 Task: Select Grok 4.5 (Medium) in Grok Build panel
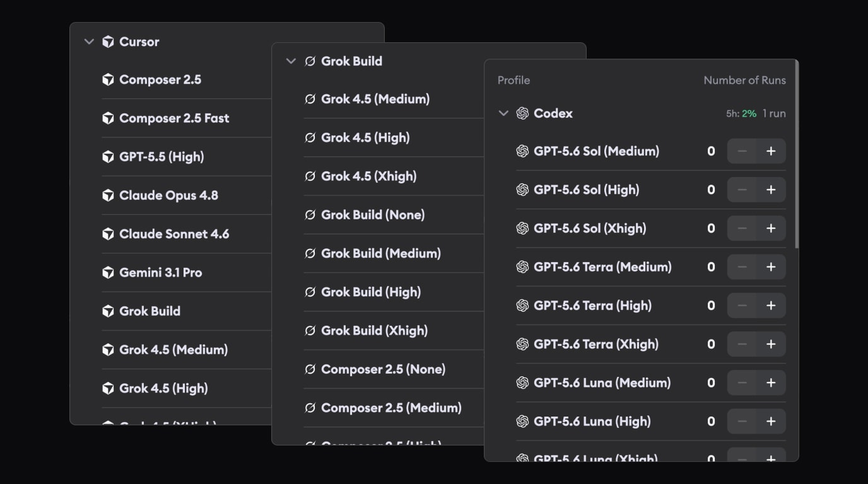tap(375, 99)
